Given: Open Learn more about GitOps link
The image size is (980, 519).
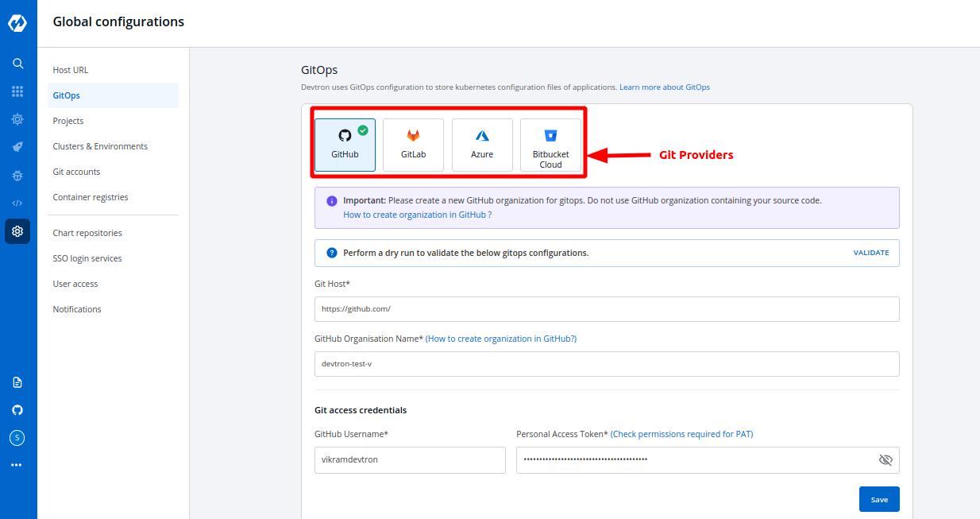Looking at the screenshot, I should pos(665,87).
